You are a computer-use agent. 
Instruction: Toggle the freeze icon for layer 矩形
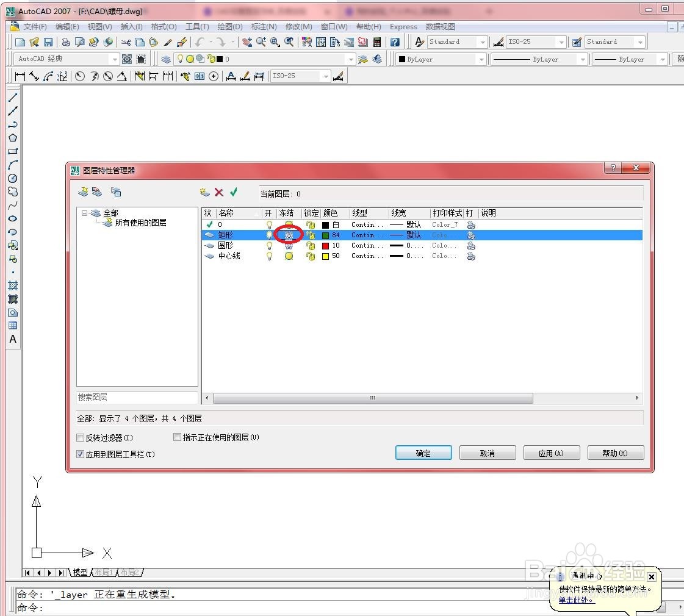(x=289, y=235)
